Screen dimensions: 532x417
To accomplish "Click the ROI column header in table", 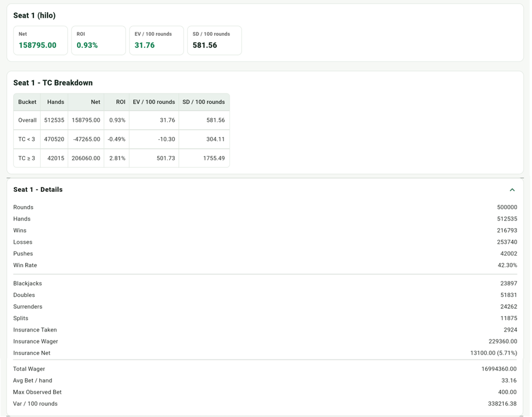I will pyautogui.click(x=117, y=102).
